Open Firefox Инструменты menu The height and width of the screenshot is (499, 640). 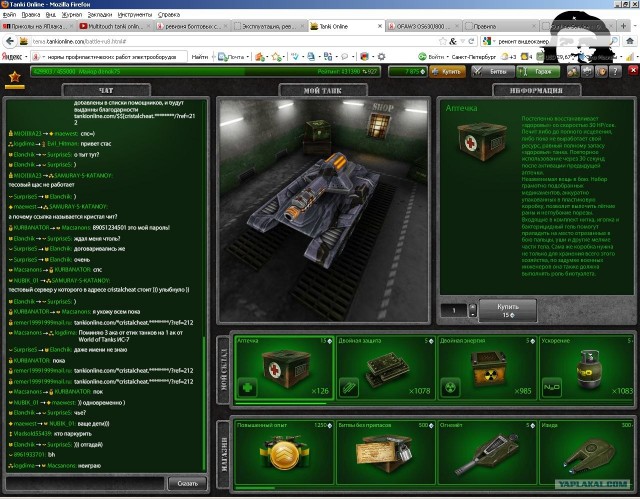click(x=135, y=15)
